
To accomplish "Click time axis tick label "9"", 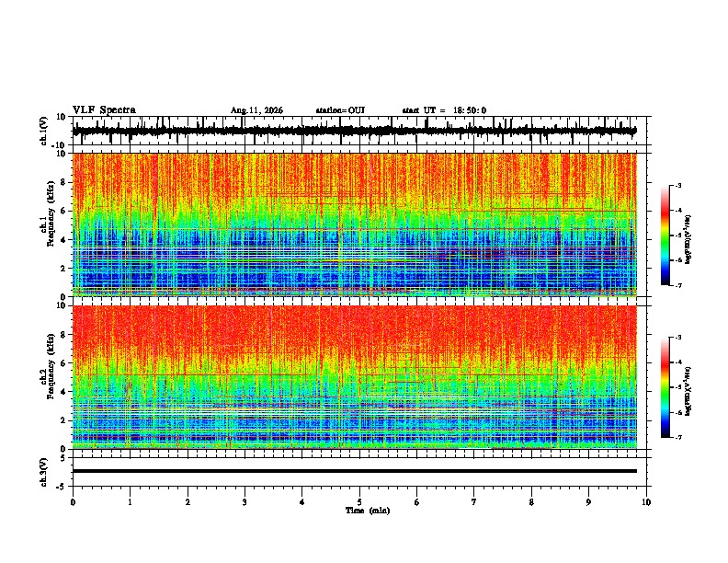I will (588, 502).
